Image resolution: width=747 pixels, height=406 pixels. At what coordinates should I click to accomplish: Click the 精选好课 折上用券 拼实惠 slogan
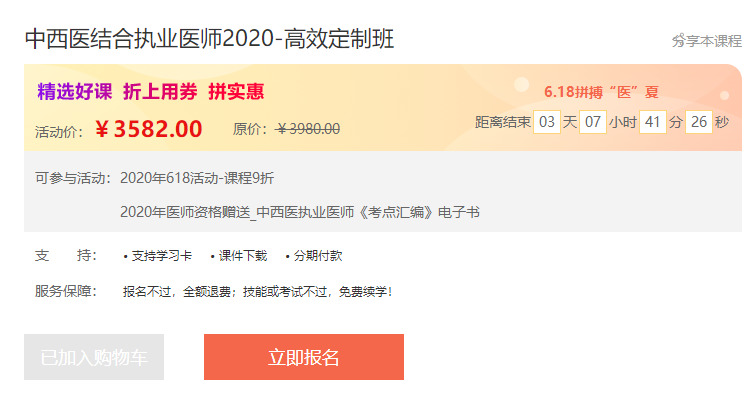[x=150, y=91]
